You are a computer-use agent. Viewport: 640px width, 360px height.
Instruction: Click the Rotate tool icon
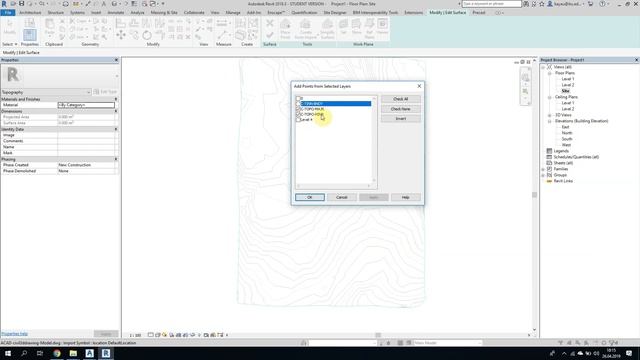pyautogui.click(x=147, y=36)
